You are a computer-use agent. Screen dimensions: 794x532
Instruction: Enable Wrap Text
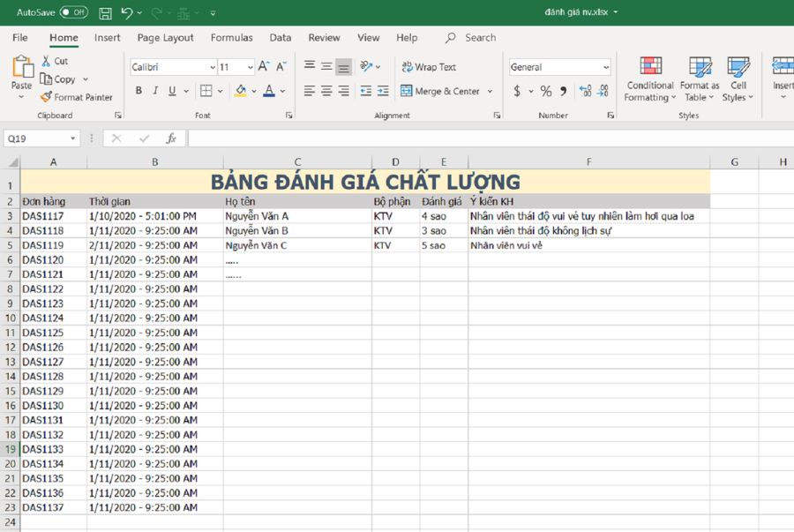429,67
